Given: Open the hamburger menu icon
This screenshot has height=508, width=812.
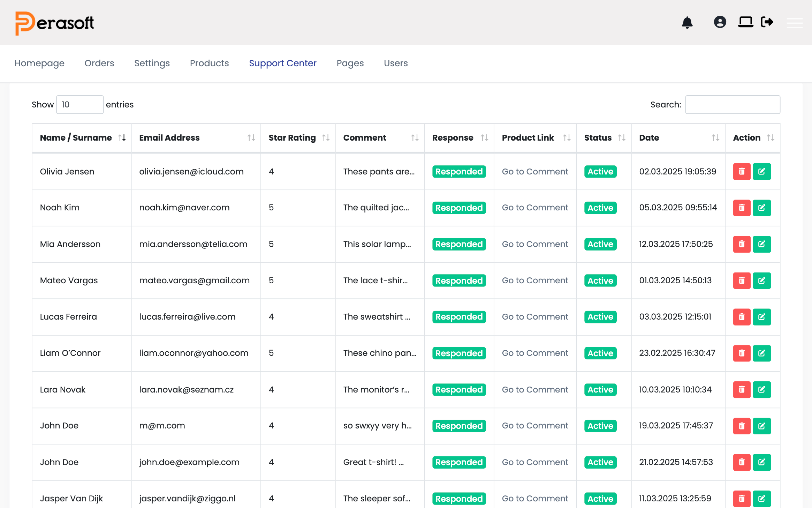Looking at the screenshot, I should click(x=795, y=23).
